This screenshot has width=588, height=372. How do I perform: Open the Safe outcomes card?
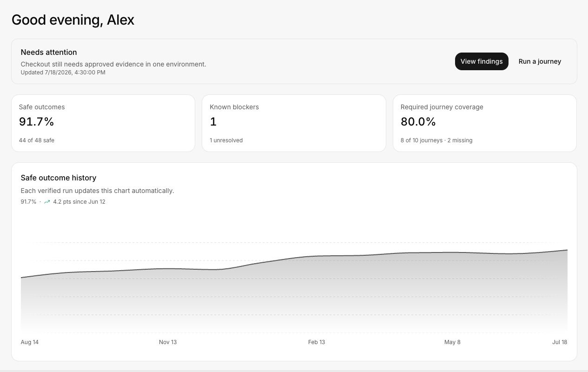[103, 123]
